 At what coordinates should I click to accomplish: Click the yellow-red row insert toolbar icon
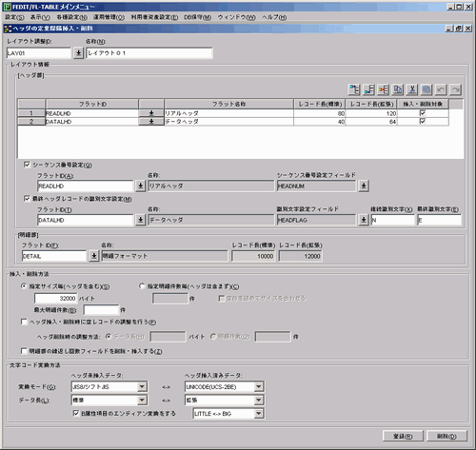pos(384,89)
